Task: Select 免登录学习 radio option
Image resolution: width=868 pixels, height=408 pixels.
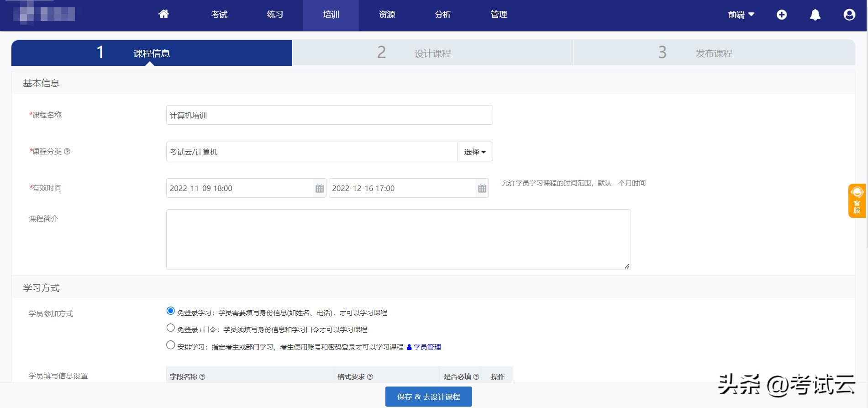Action: pos(171,311)
